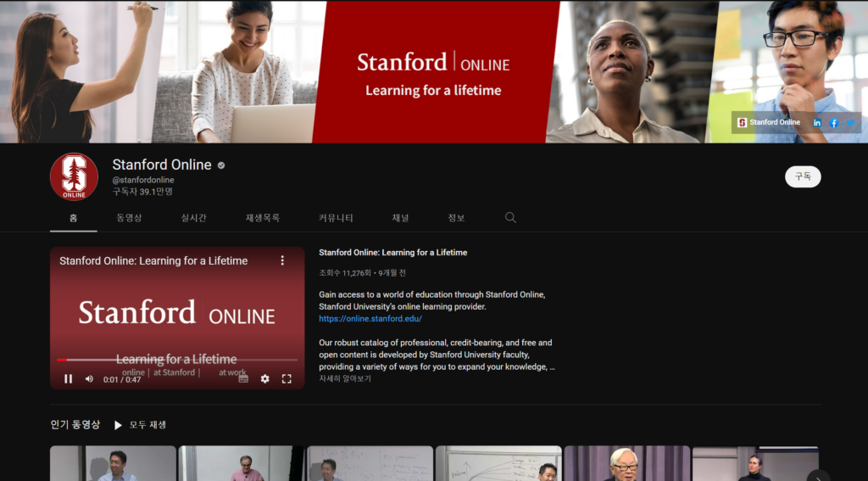Click the Stanford Online channel name heading
Viewport: 868px width, 481px height.
pyautogui.click(x=162, y=165)
